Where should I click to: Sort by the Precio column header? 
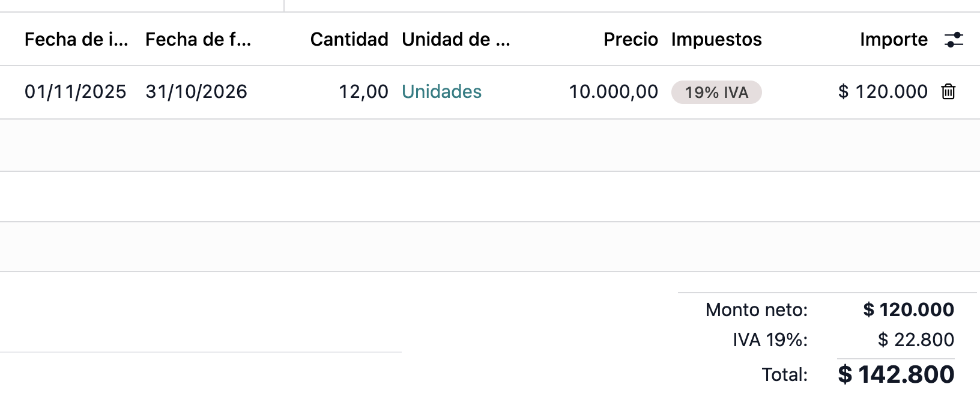click(x=631, y=39)
